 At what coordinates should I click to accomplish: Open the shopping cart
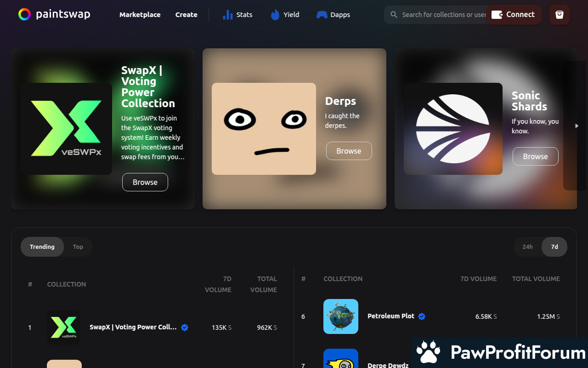point(559,15)
